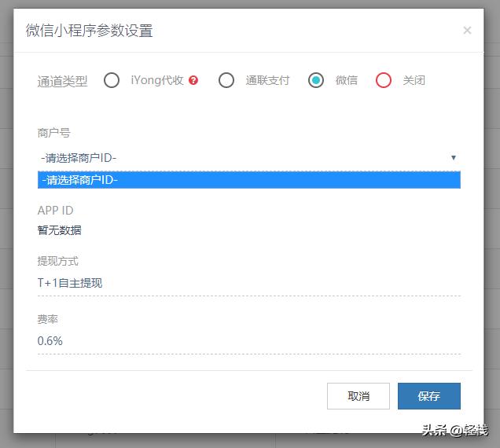Click the T+1自主提现 withdrawal field
This screenshot has width=500, height=448.
coord(249,283)
